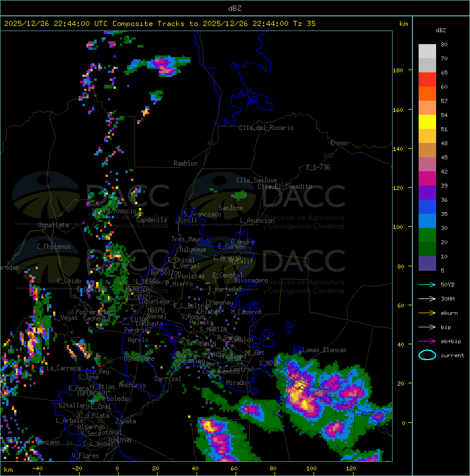This screenshot has height=476, width=470.
Task: Select the yellow eburn arrow symbol
Action: pyautogui.click(x=427, y=313)
